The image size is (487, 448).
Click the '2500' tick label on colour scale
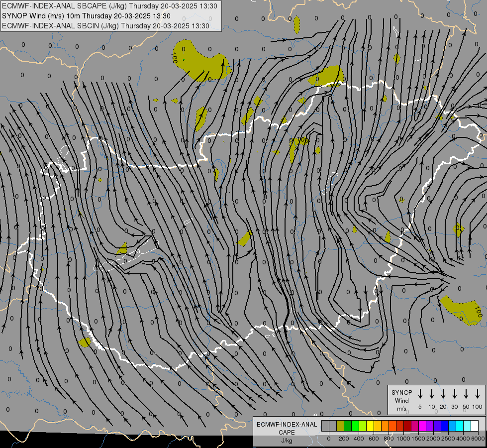point(448,439)
